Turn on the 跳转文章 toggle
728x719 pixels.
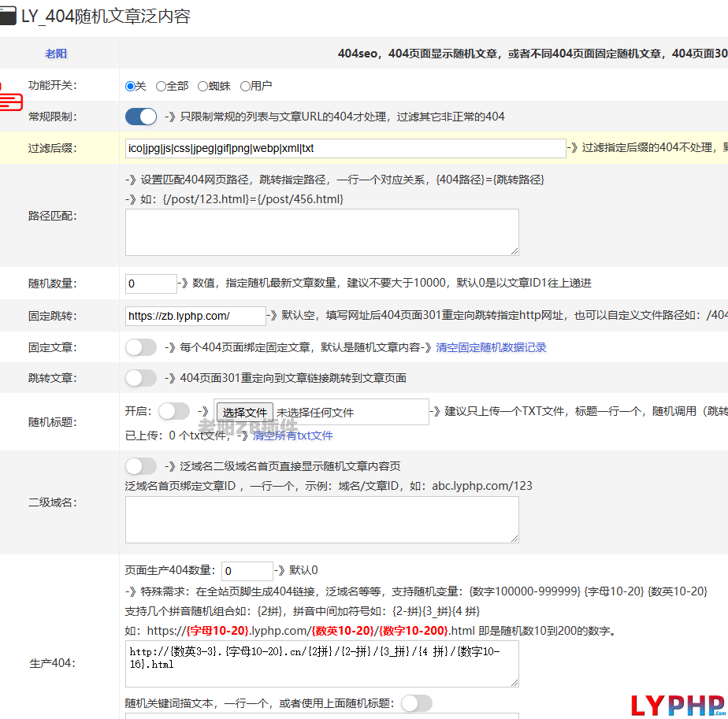pos(142,378)
